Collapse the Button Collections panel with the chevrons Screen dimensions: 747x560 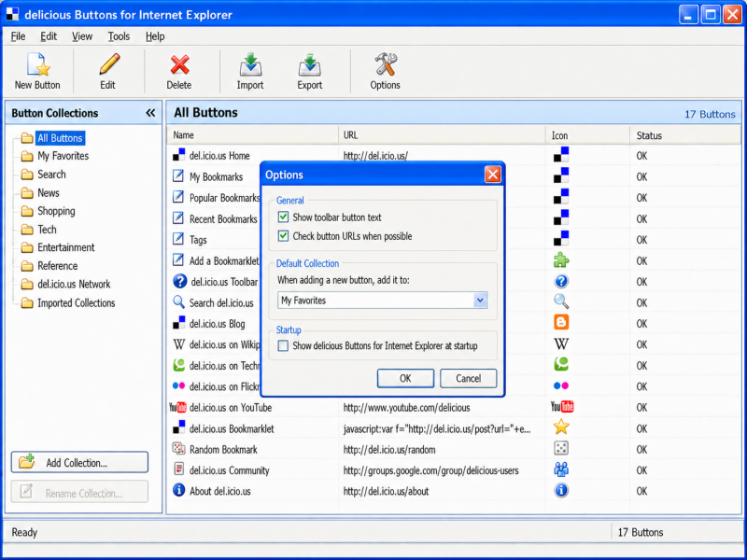coord(150,113)
